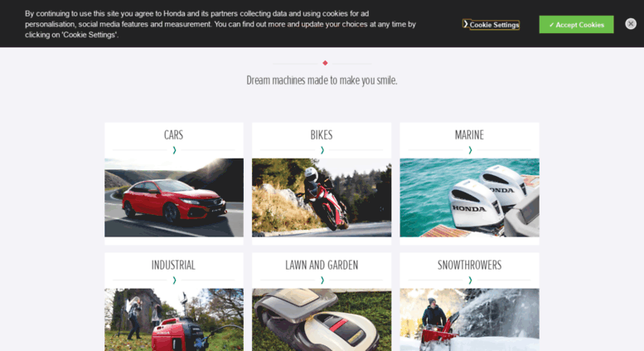Click the chevron under Bikes heading
Image resolution: width=644 pixels, height=351 pixels.
[322, 150]
